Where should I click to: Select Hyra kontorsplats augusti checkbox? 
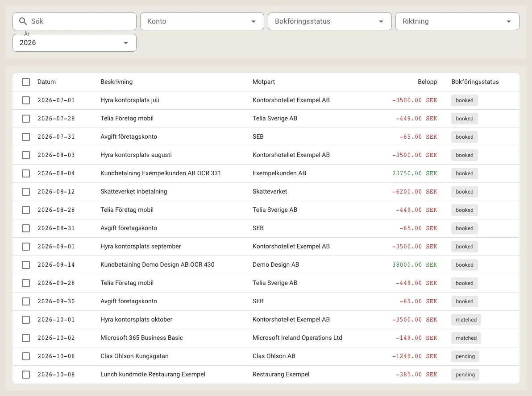click(26, 155)
